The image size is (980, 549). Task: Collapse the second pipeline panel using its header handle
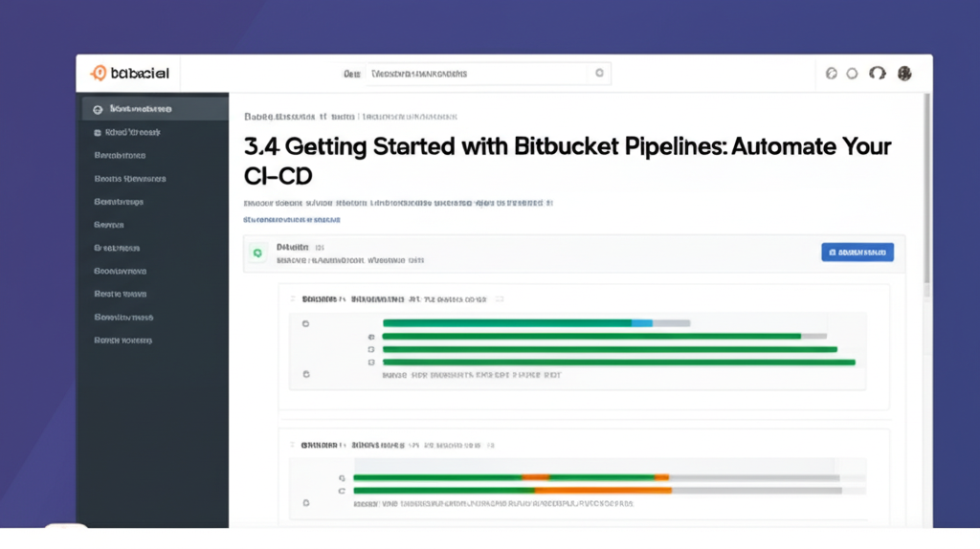pos(293,446)
